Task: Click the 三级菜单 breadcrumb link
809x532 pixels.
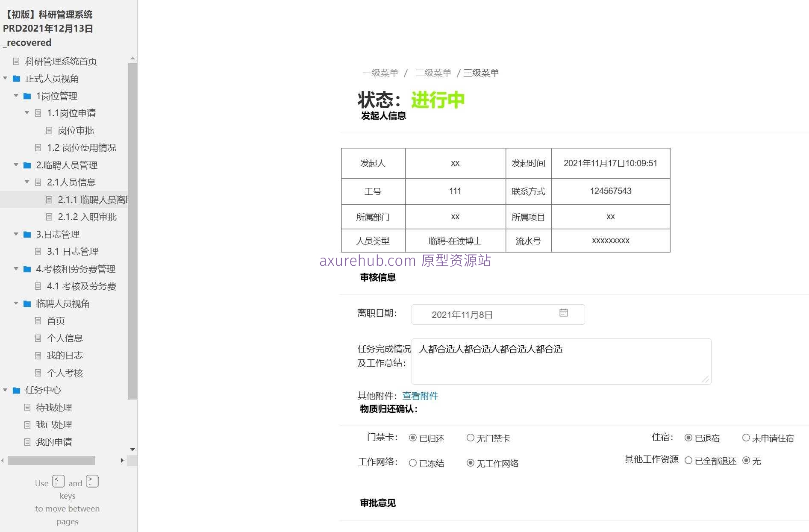Action: pos(481,73)
